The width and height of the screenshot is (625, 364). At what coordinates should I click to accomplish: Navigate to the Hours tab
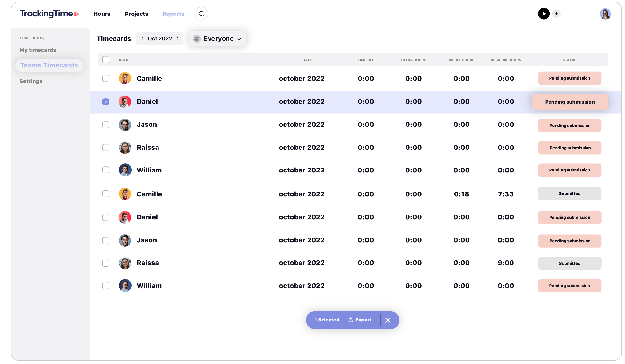pos(102,14)
